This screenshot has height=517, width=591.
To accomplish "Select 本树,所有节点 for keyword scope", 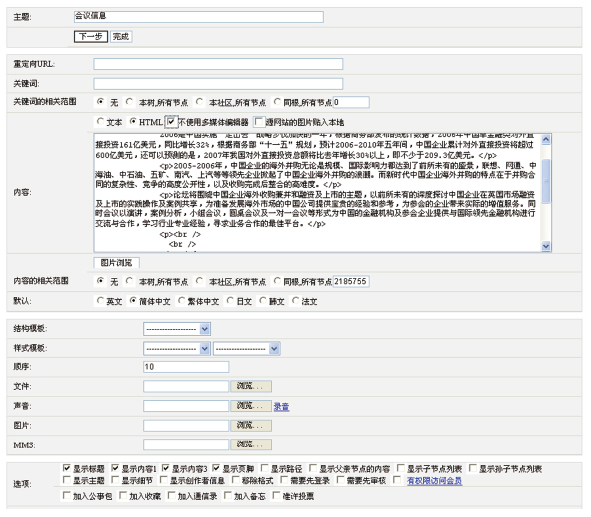I will coord(129,101).
